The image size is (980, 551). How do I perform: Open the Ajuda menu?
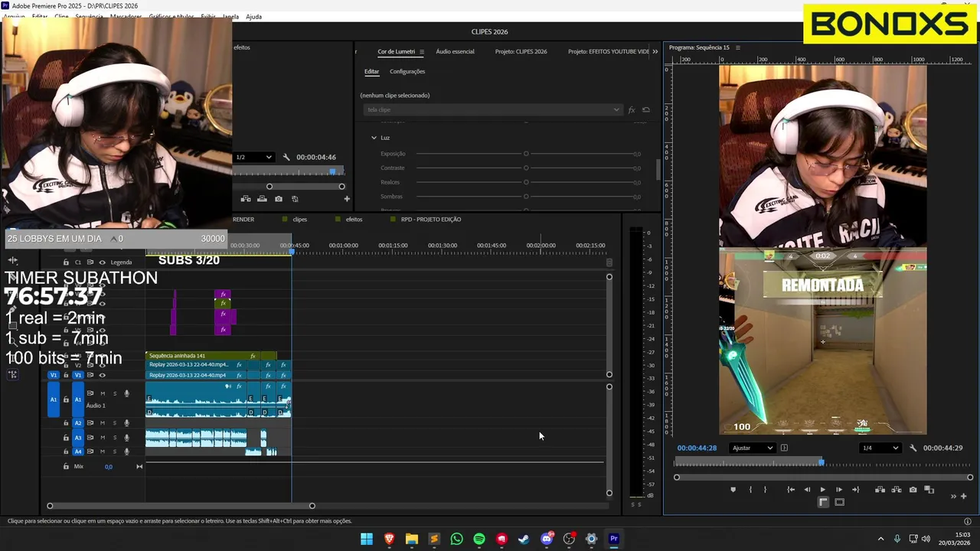(253, 17)
